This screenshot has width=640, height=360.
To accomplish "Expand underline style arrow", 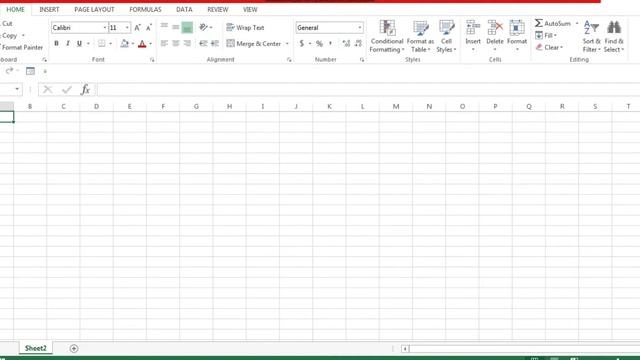I will [88, 43].
